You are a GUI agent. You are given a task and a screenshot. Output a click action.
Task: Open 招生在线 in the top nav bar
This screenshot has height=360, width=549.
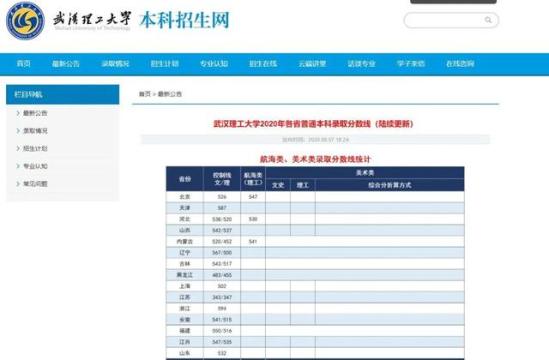point(263,63)
